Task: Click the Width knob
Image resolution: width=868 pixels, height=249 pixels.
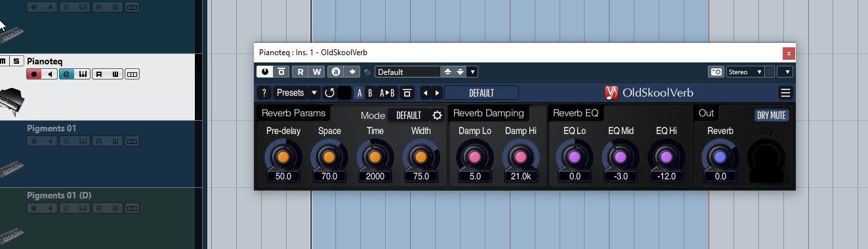Action: 421,157
